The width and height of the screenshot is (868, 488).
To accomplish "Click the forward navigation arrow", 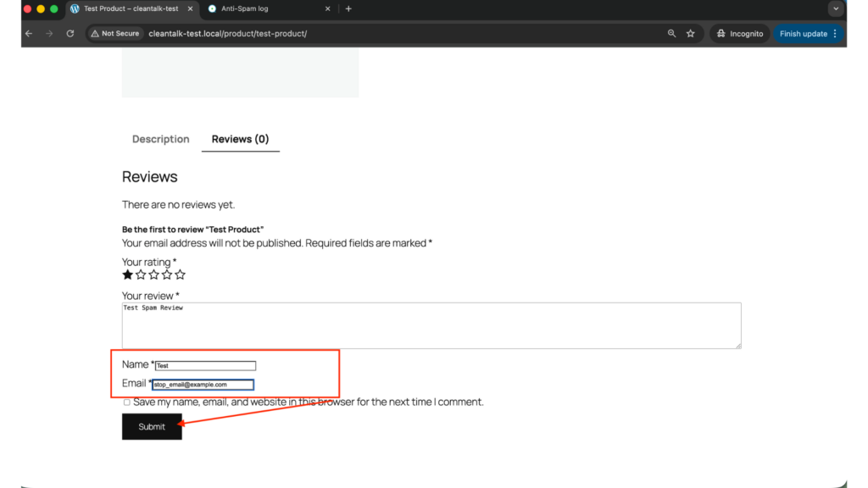I will pos(48,33).
